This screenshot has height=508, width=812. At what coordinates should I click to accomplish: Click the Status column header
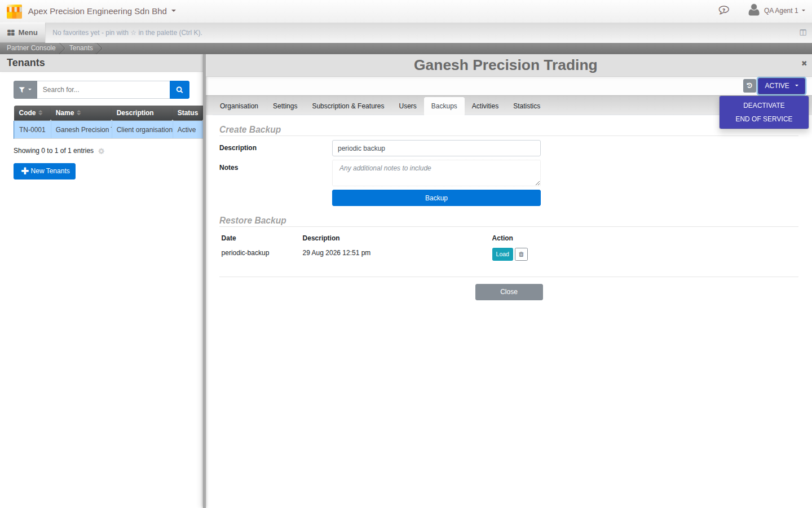pyautogui.click(x=188, y=113)
